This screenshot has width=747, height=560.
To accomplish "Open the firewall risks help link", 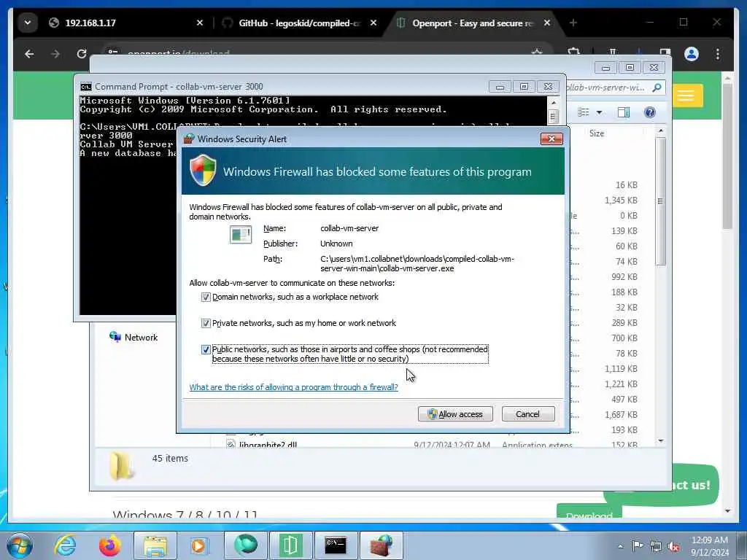I will coord(293,387).
